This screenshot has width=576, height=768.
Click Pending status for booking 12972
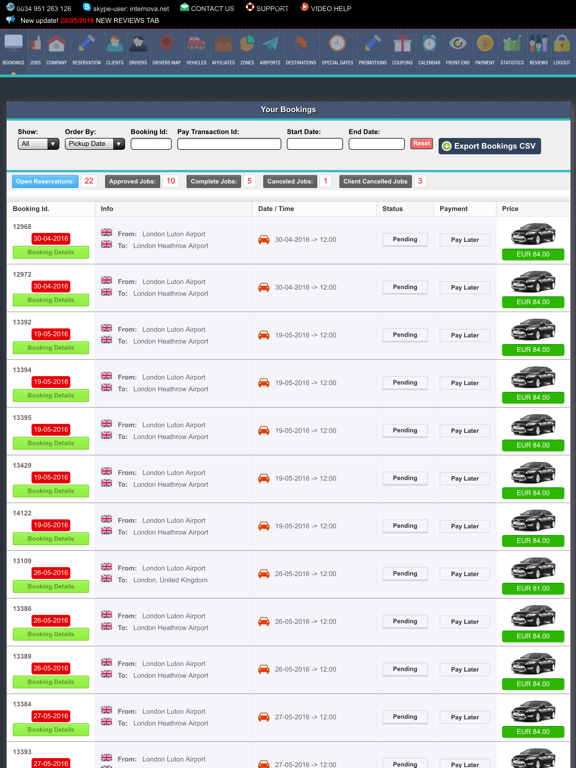405,288
